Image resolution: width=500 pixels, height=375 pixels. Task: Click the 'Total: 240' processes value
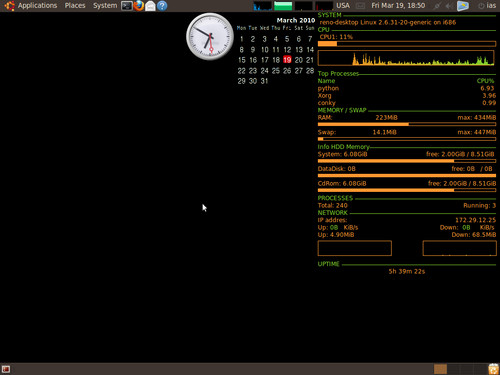coord(332,206)
